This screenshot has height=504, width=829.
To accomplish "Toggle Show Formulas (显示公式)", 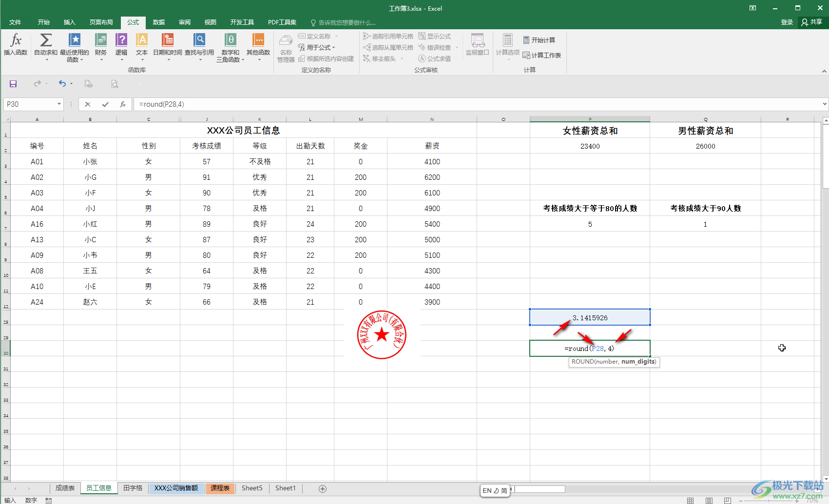I will [x=435, y=36].
